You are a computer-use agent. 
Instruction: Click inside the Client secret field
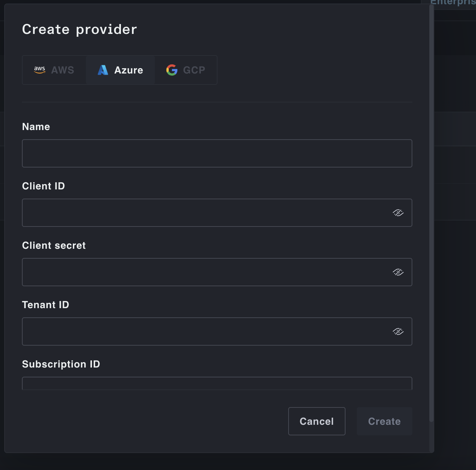coord(205,272)
